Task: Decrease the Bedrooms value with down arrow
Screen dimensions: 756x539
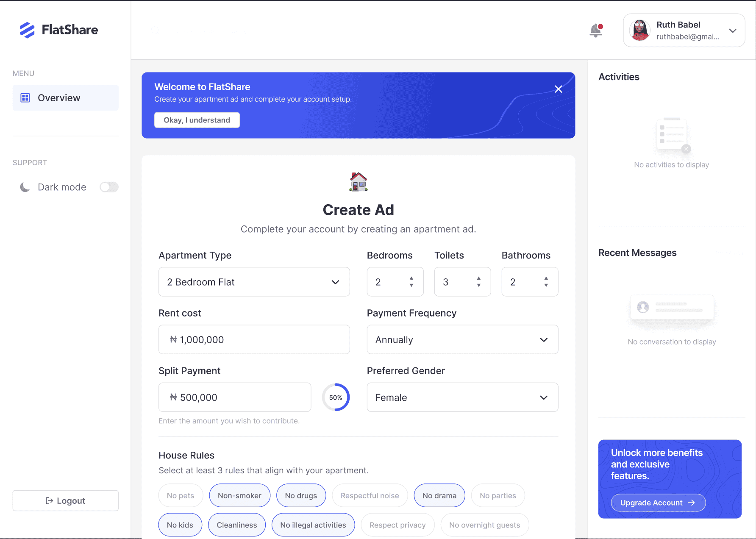Action: point(411,285)
